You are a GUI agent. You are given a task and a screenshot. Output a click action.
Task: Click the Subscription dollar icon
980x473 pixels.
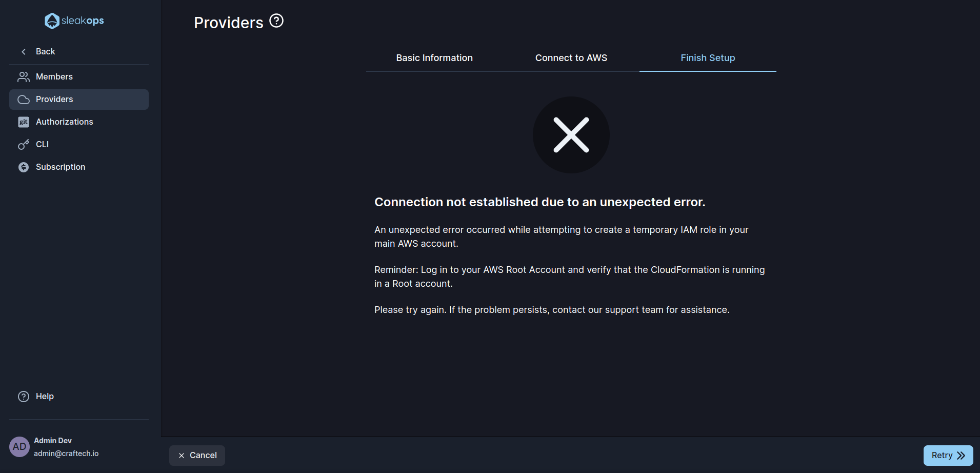[24, 167]
